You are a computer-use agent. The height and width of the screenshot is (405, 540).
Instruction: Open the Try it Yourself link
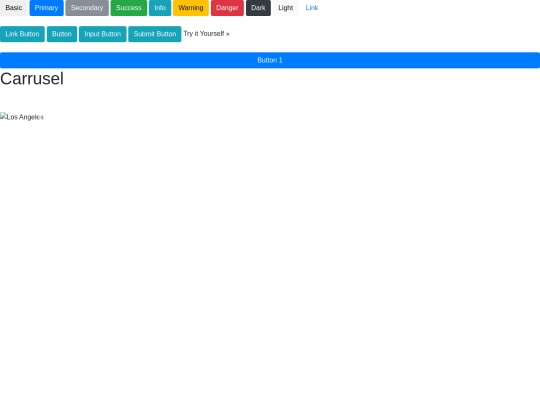point(207,33)
